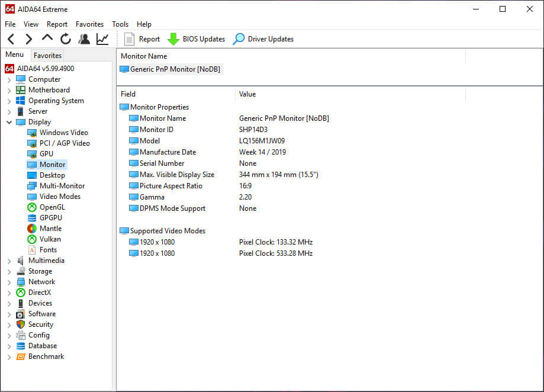Open the user icon in toolbar
Image resolution: width=544 pixels, height=392 pixels.
click(84, 39)
